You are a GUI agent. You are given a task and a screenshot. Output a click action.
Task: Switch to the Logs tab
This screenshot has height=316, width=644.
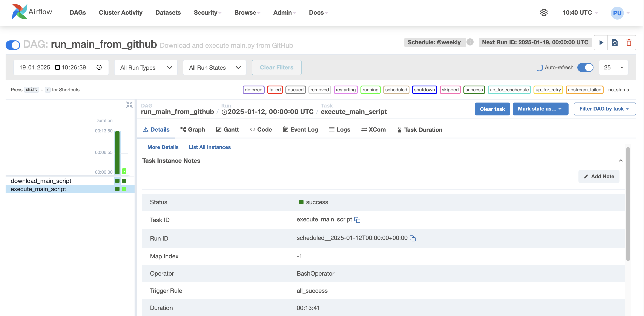pos(340,129)
